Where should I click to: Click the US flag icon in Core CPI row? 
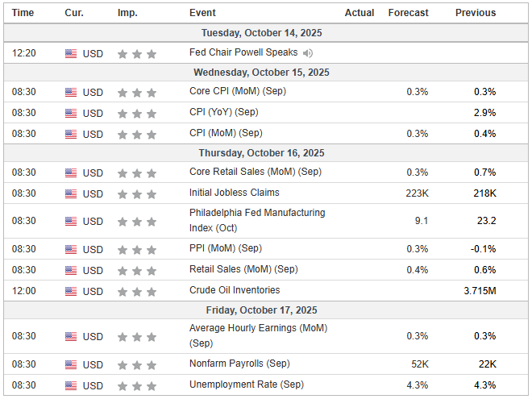pos(71,92)
